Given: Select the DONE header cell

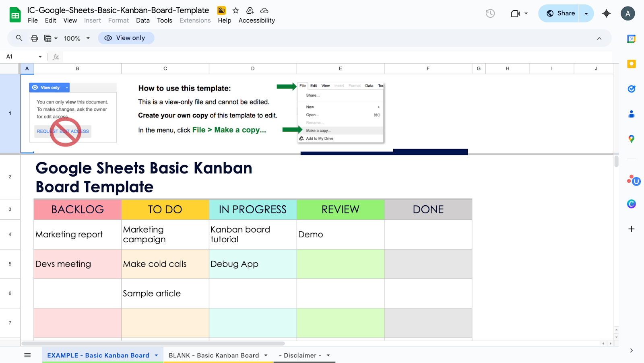Looking at the screenshot, I should (x=428, y=210).
